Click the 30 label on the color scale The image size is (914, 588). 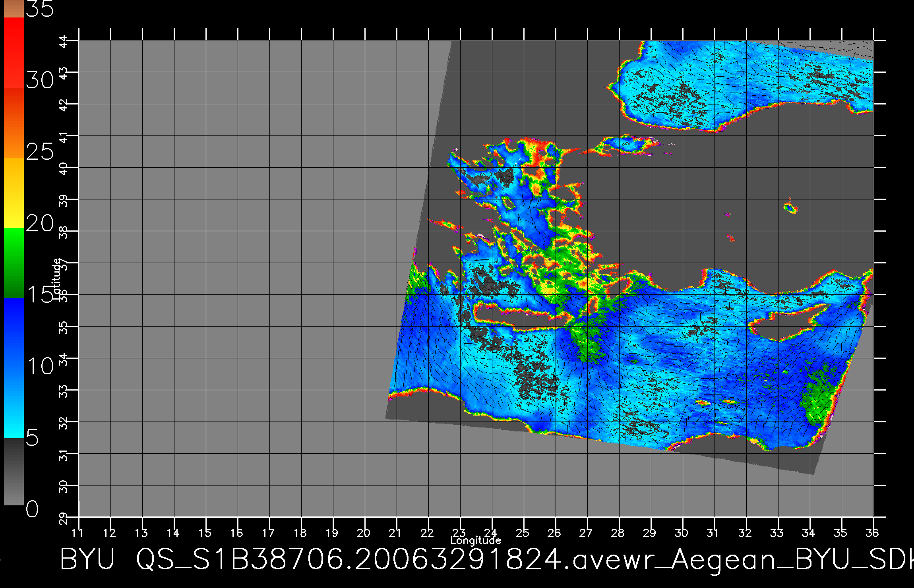40,81
